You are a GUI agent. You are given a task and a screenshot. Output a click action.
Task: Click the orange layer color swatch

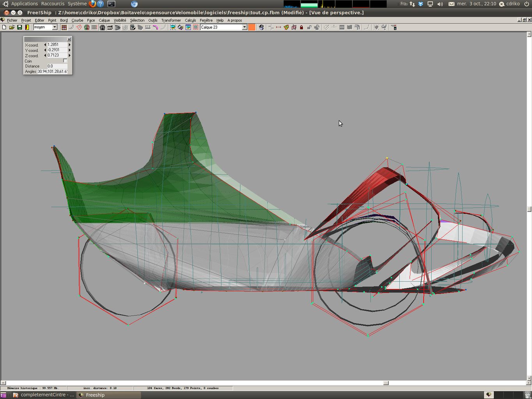(252, 27)
